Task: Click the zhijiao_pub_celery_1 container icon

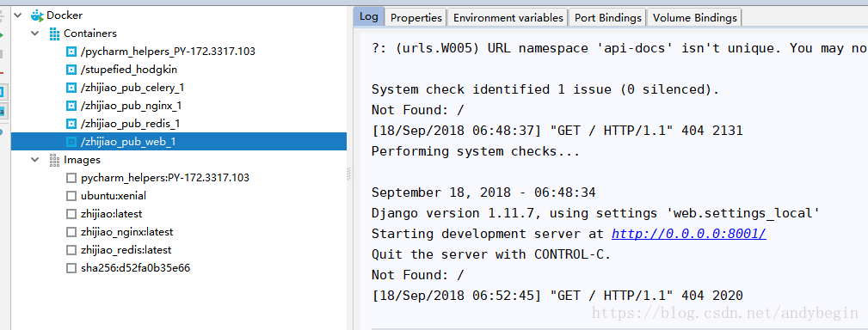Action: pyautogui.click(x=71, y=88)
